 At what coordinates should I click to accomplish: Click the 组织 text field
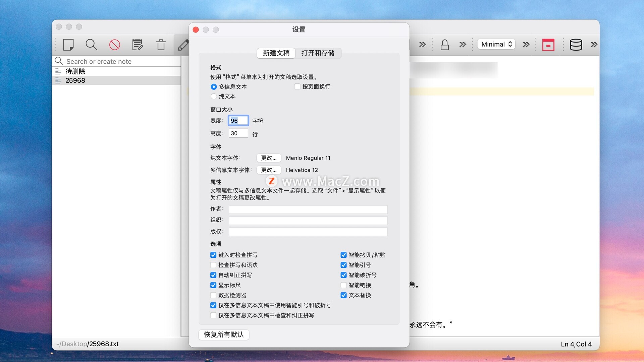(308, 221)
